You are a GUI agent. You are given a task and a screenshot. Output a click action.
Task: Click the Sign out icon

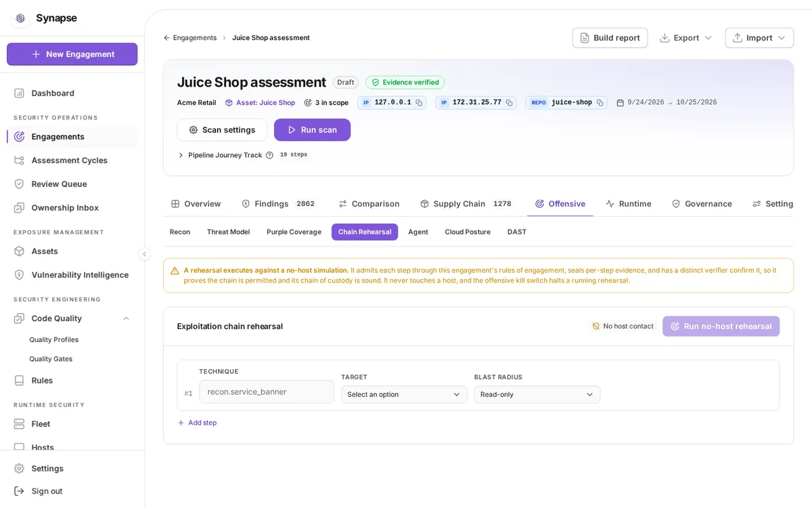click(19, 491)
